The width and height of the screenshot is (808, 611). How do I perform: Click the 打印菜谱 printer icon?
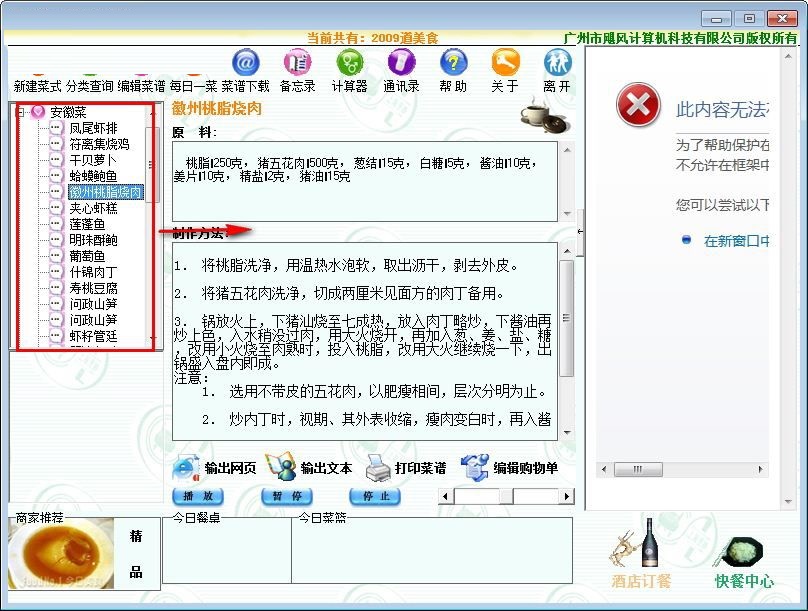pos(378,468)
